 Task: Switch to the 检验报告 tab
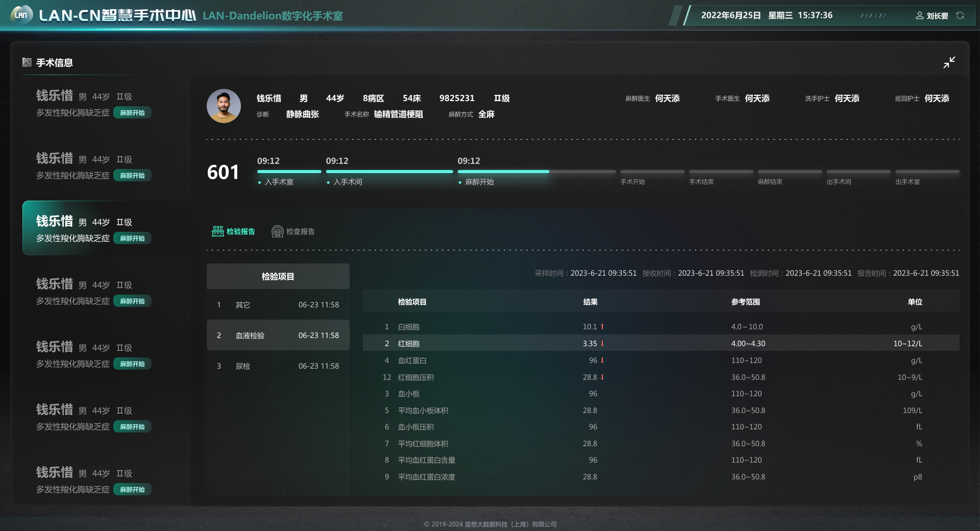(233, 231)
